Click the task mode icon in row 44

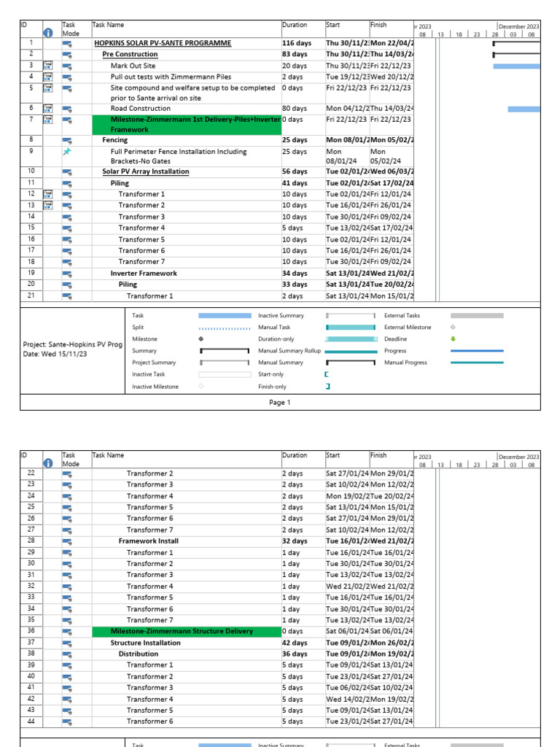coord(66,723)
